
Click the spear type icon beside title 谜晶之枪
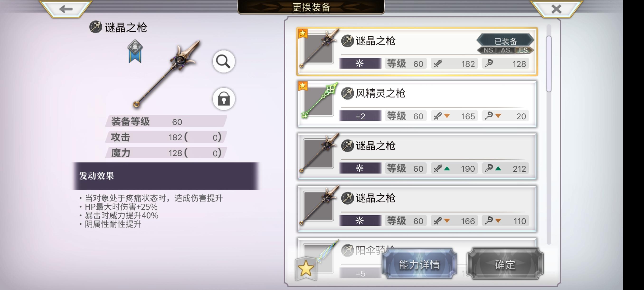click(95, 27)
